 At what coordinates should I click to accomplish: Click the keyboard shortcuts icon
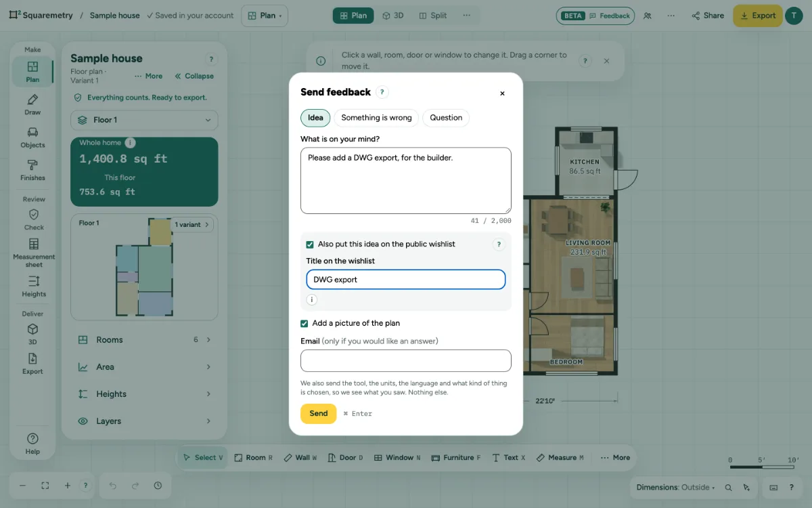point(773,487)
